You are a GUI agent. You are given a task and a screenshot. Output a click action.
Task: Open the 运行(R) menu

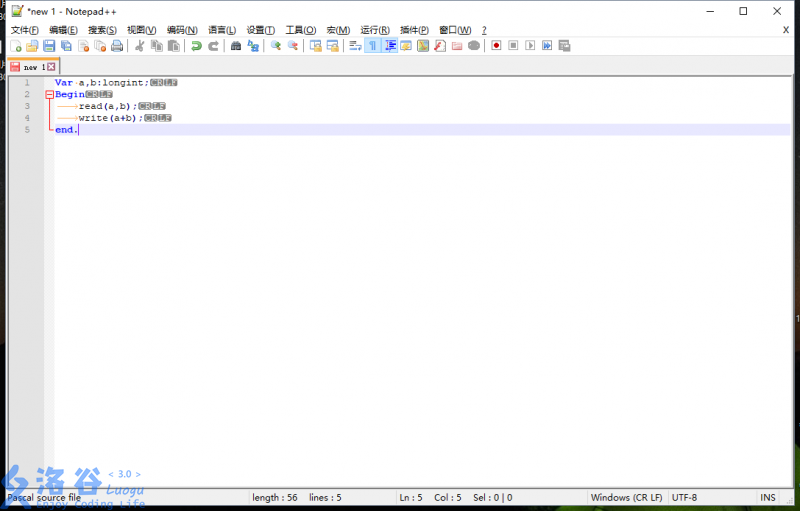tap(375, 30)
